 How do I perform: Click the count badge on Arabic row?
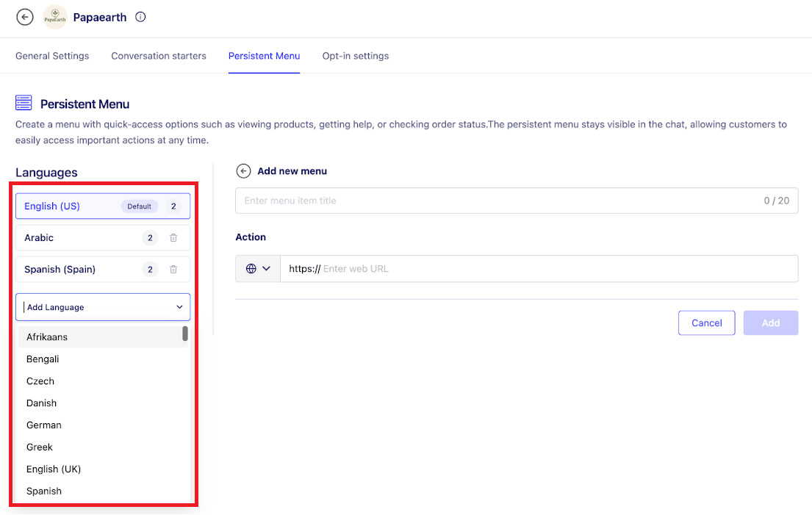pos(150,238)
